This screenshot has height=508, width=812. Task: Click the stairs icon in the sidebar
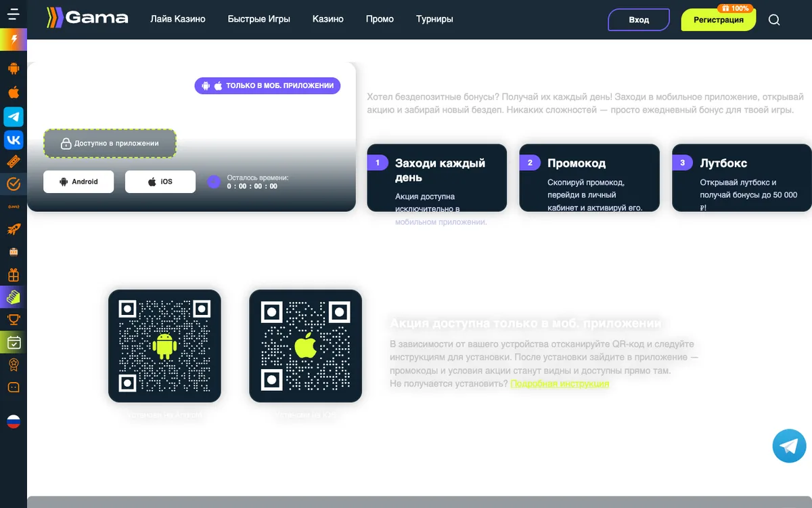(14, 297)
